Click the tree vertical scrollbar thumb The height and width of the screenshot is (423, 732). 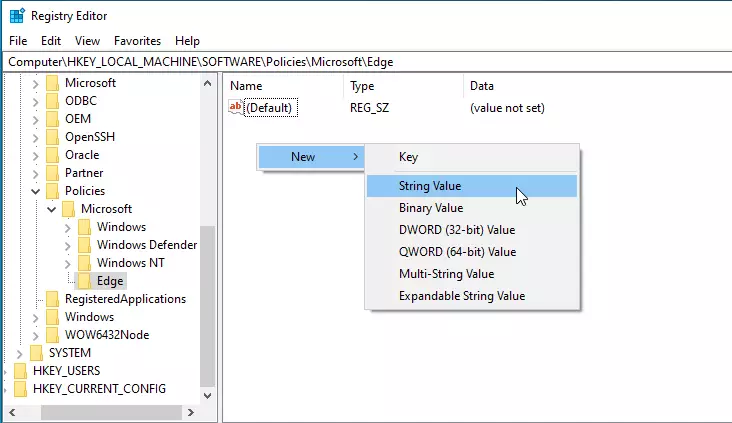[208, 306]
